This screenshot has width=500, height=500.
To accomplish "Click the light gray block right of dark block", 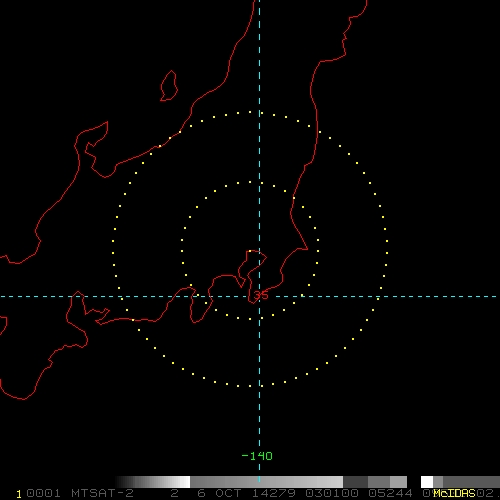I will click(x=398, y=482).
